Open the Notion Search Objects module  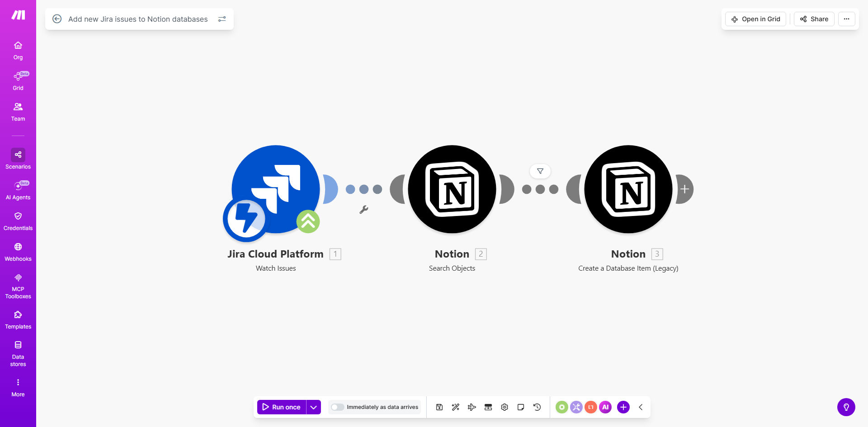coord(452,189)
